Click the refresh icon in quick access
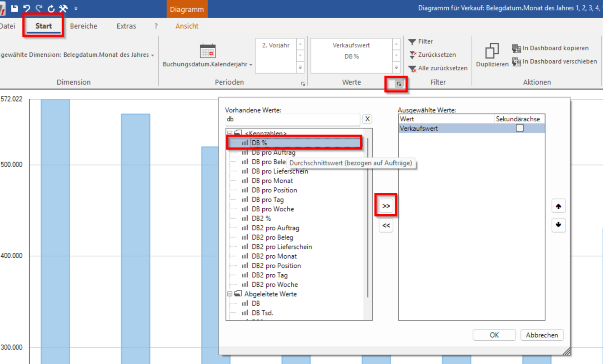Image resolution: width=603 pixels, height=364 pixels. coord(51,8)
